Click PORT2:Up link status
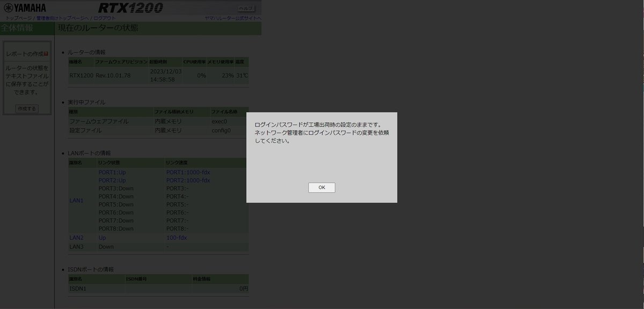The height and width of the screenshot is (309, 644). (112, 181)
